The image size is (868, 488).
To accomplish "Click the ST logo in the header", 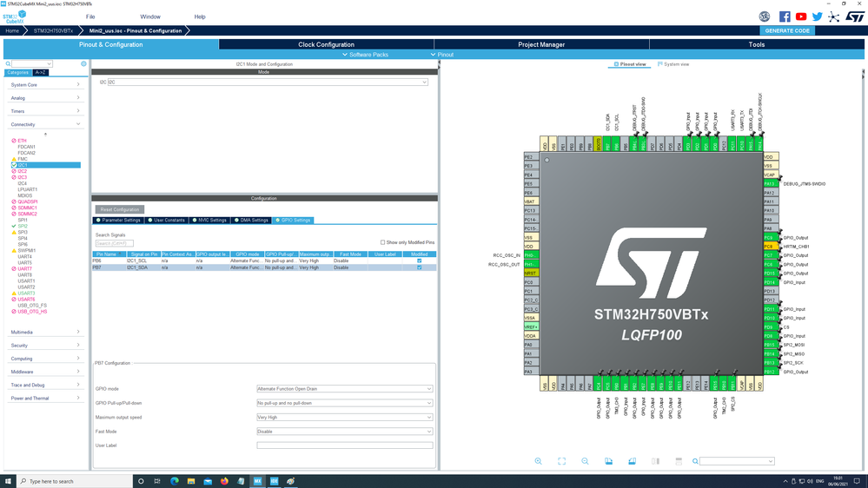I will pyautogui.click(x=855, y=16).
